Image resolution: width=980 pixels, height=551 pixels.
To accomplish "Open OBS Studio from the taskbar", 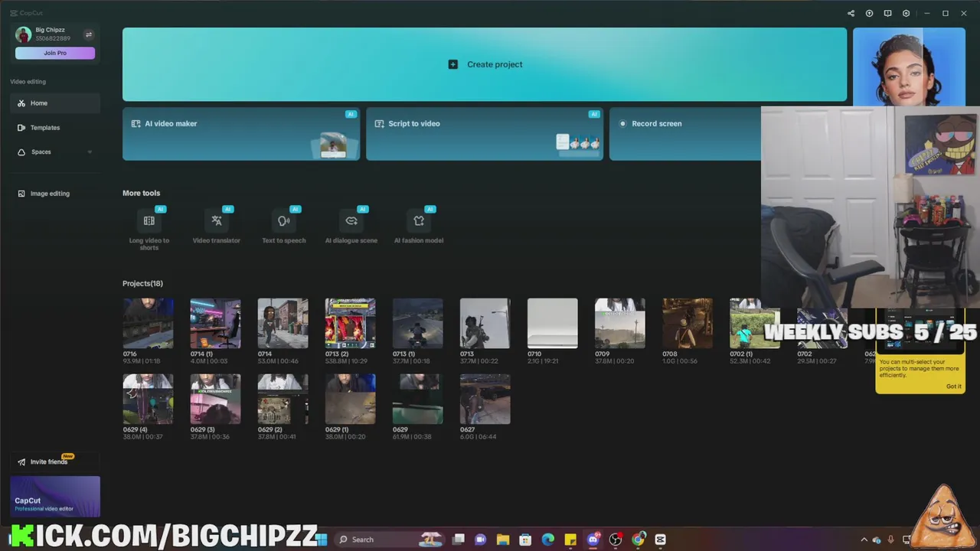I will pyautogui.click(x=616, y=540).
